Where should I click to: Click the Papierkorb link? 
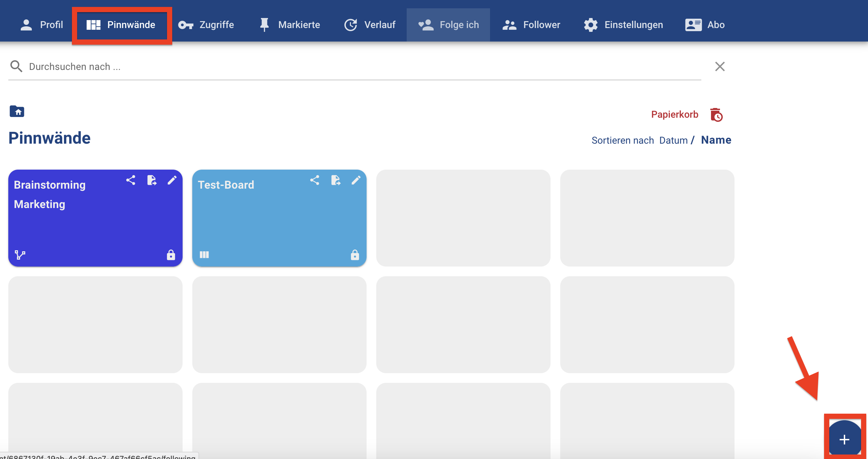click(674, 115)
